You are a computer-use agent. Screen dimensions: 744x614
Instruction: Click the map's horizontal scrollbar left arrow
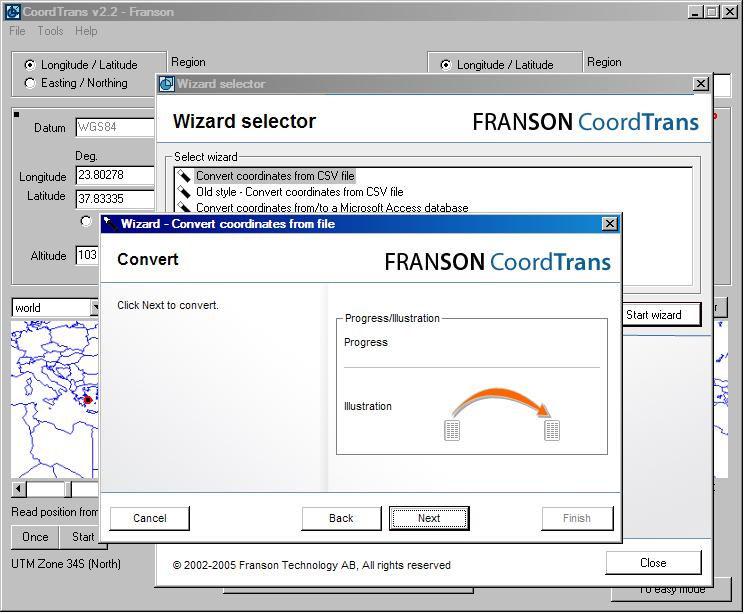tap(19, 489)
